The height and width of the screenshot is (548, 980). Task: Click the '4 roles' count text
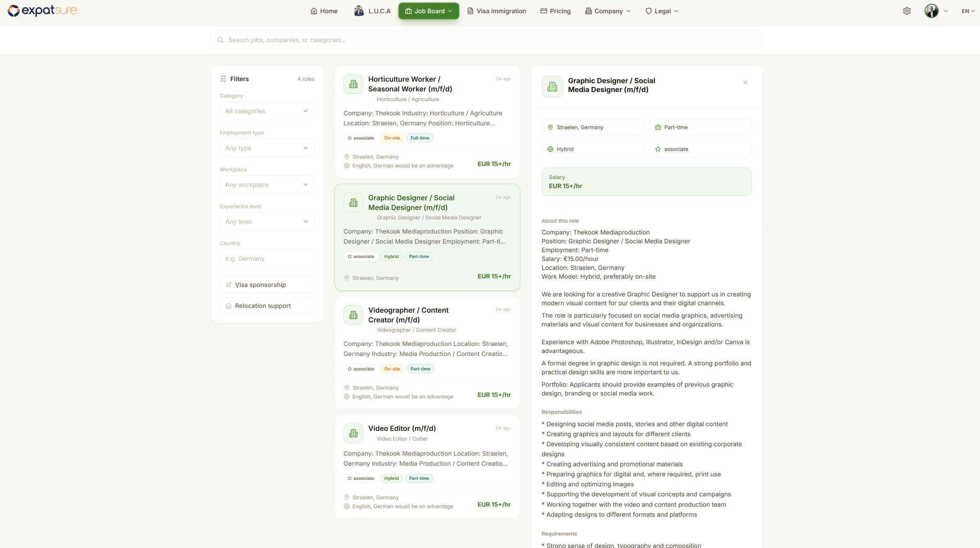(x=306, y=79)
